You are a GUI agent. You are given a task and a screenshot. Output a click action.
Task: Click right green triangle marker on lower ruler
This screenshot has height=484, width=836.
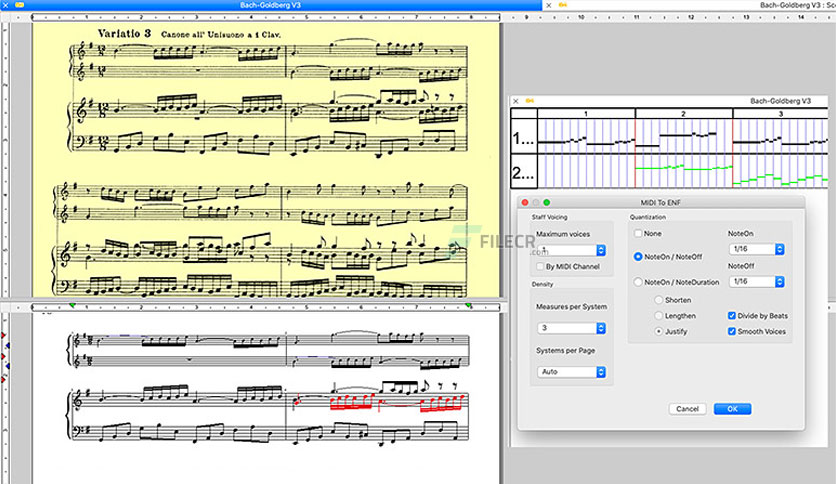point(469,305)
